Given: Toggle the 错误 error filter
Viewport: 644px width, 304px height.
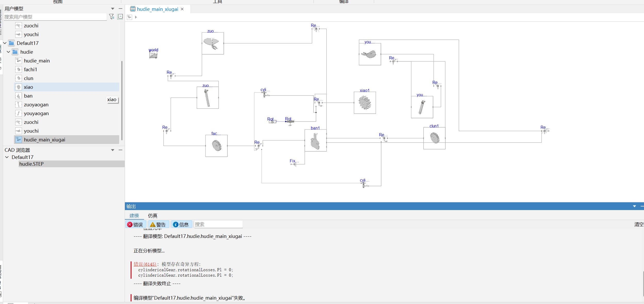Looking at the screenshot, I should click(135, 225).
